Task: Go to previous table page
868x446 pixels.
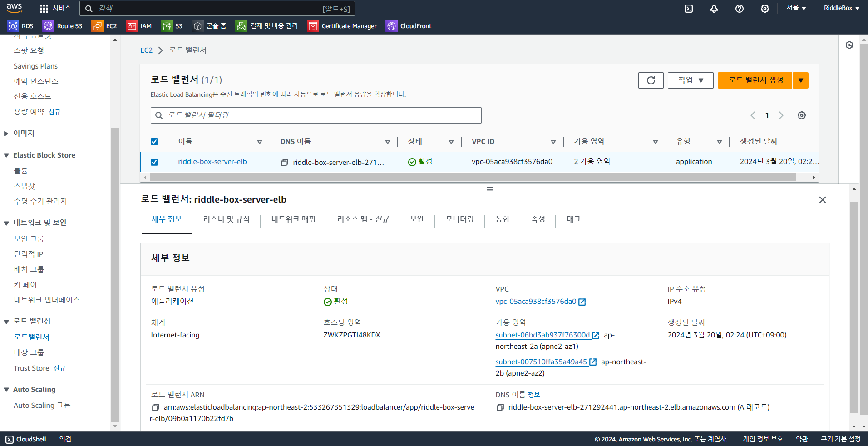Action: click(753, 115)
